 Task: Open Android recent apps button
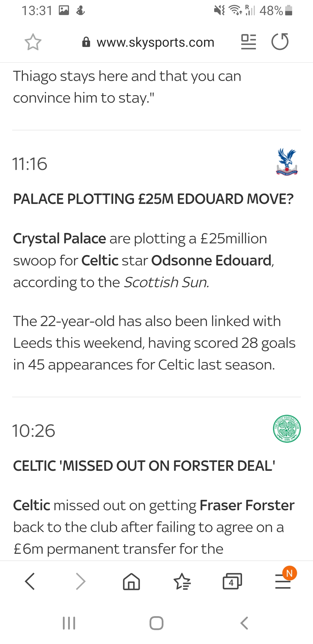69,623
